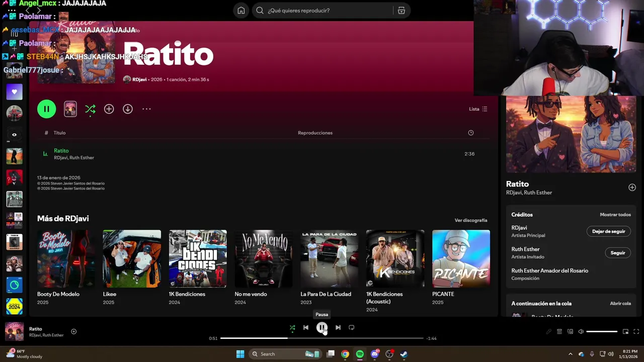Open the Likee album card
The height and width of the screenshot is (362, 644).
pyautogui.click(x=132, y=268)
